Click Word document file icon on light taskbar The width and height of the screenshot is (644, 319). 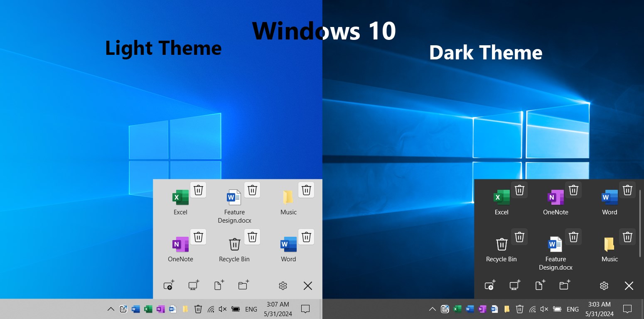[x=173, y=309]
